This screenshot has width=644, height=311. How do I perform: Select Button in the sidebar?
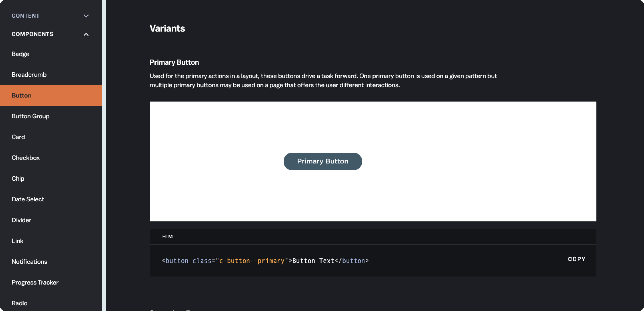21,95
